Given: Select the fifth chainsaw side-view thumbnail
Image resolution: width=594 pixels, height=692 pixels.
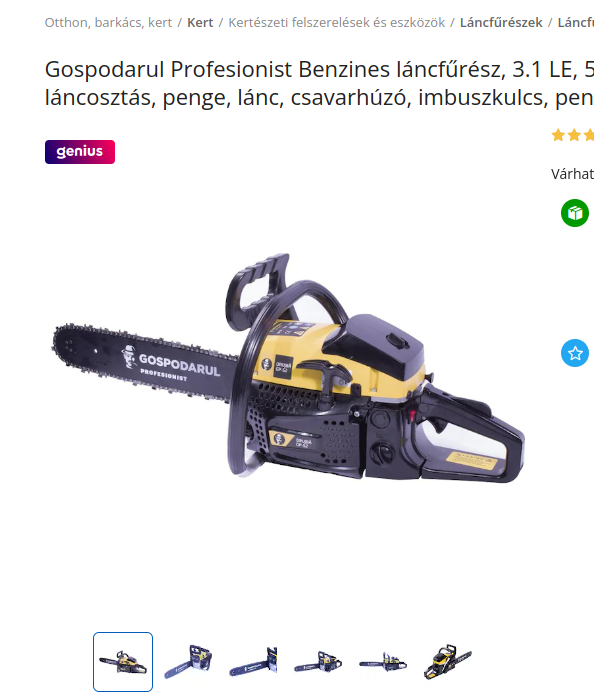Looking at the screenshot, I should pyautogui.click(x=383, y=662).
